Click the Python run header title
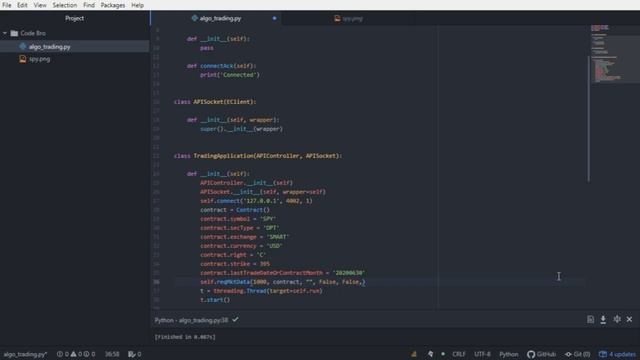640x360 pixels. pyautogui.click(x=191, y=320)
